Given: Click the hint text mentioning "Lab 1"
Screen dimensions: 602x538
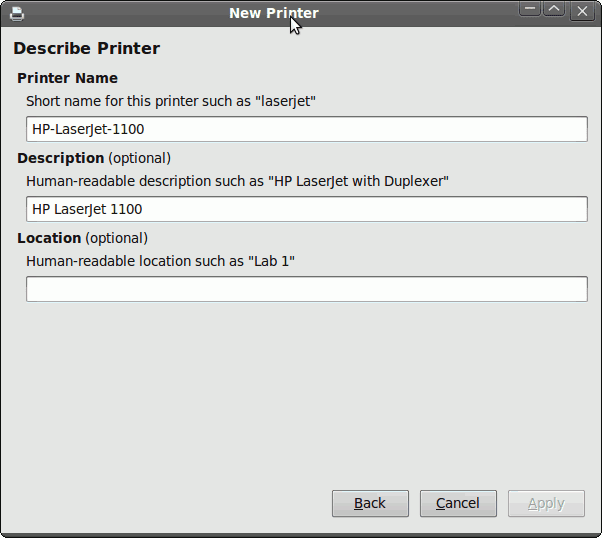Looking at the screenshot, I should [x=160, y=261].
